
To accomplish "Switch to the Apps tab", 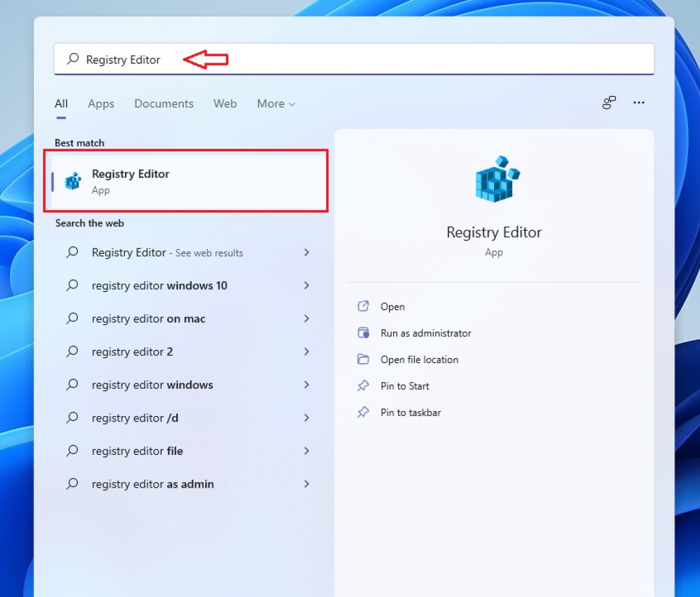I will pos(101,104).
